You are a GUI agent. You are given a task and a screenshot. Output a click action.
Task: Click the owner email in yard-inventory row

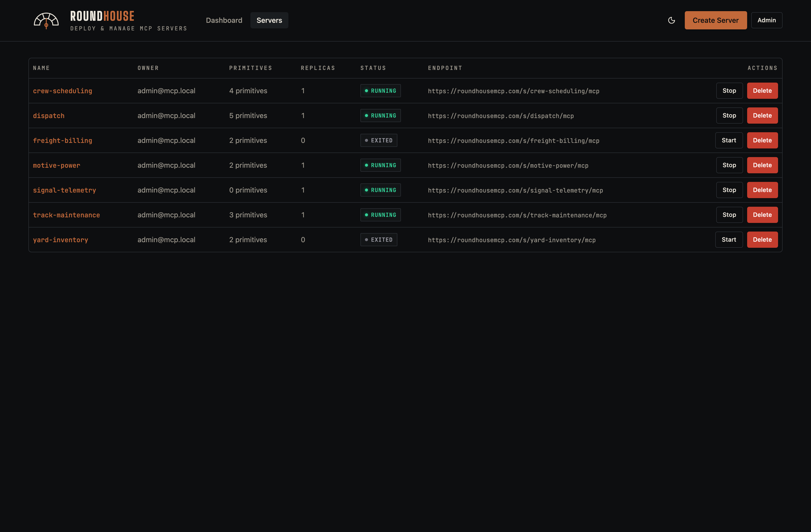[166, 240]
